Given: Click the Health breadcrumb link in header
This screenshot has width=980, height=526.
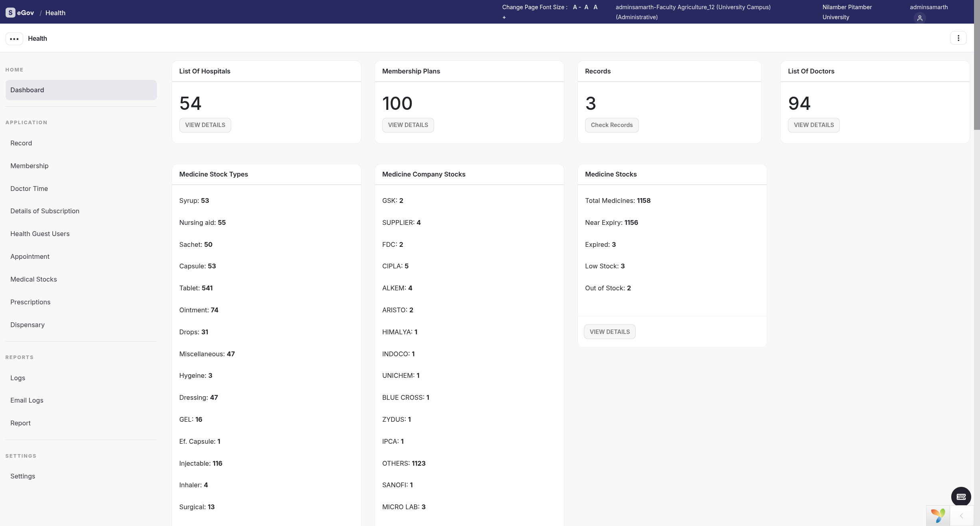Looking at the screenshot, I should click(55, 13).
